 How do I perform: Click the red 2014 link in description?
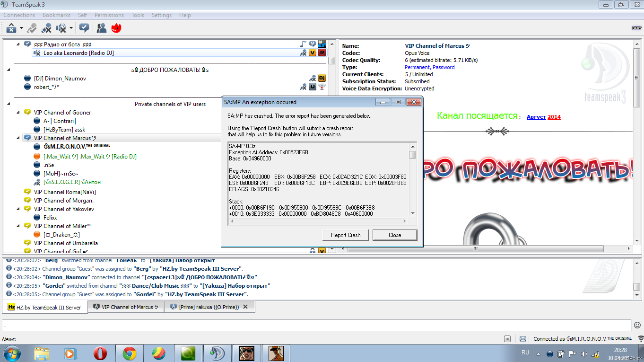[x=554, y=117]
